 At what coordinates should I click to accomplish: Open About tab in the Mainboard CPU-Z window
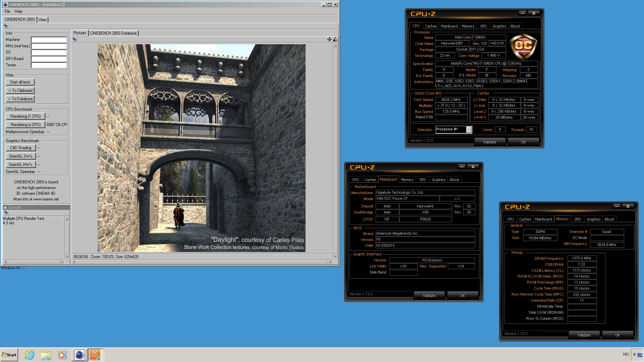[454, 180]
